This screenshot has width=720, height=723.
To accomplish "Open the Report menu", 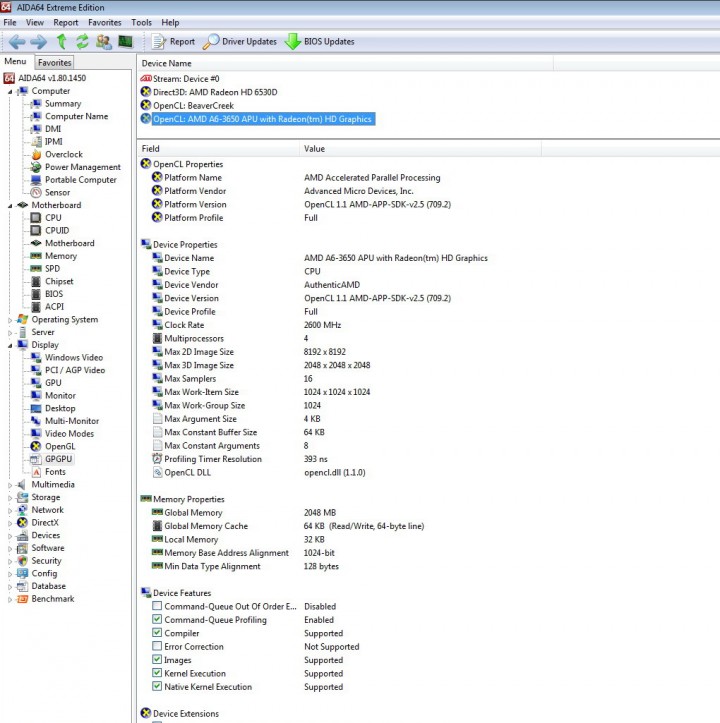I will (65, 23).
